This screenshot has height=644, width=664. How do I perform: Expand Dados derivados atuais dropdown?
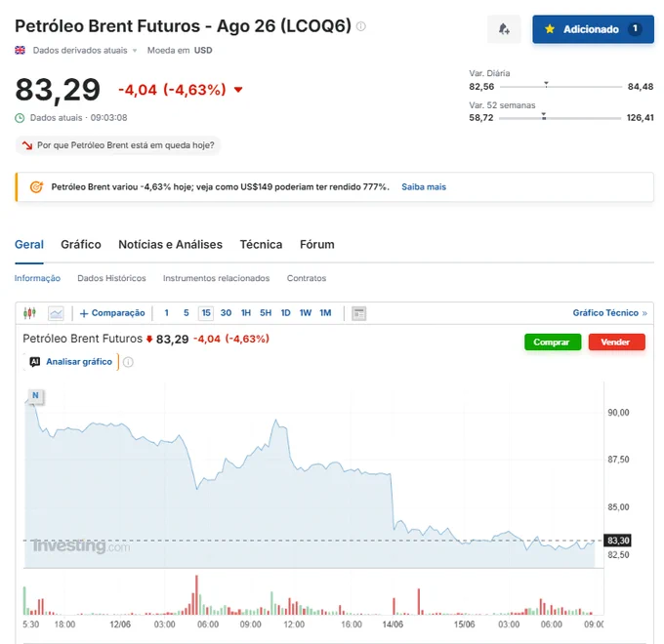coord(135,51)
